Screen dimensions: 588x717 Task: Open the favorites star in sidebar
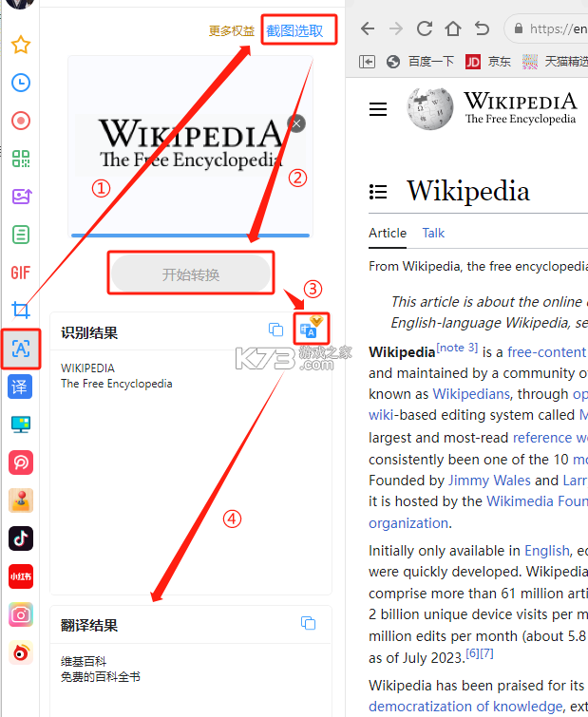coord(21,45)
